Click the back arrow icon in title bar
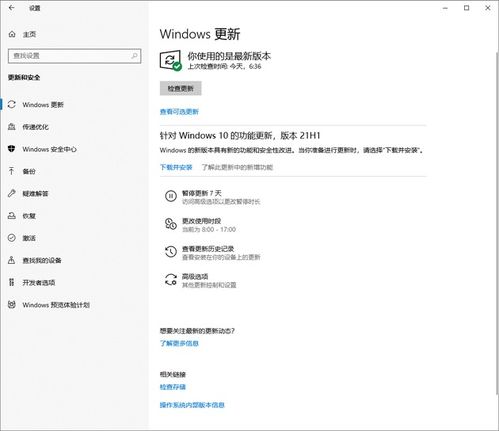 12,8
